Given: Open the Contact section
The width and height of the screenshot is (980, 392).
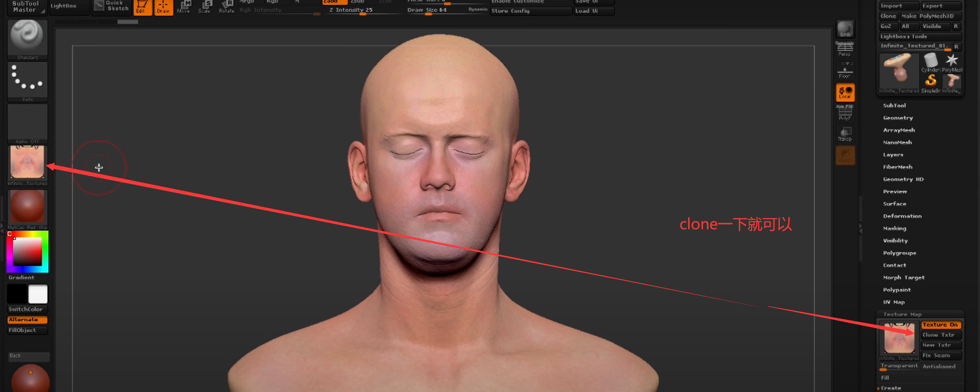Looking at the screenshot, I should click(x=894, y=265).
